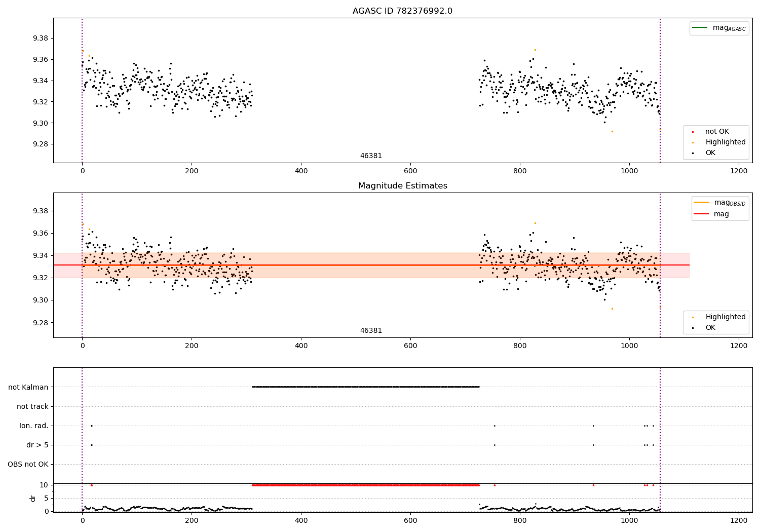Click the "9.34" tick in Magnitude Estimates plot
Image resolution: width=760 pixels, height=532 pixels.
point(40,255)
